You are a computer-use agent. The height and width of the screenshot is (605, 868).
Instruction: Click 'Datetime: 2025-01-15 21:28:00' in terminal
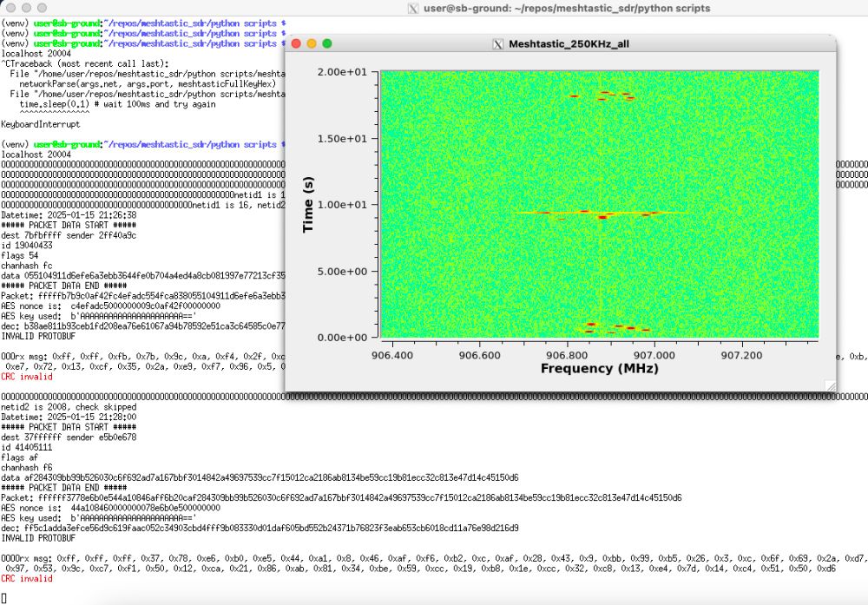point(69,417)
